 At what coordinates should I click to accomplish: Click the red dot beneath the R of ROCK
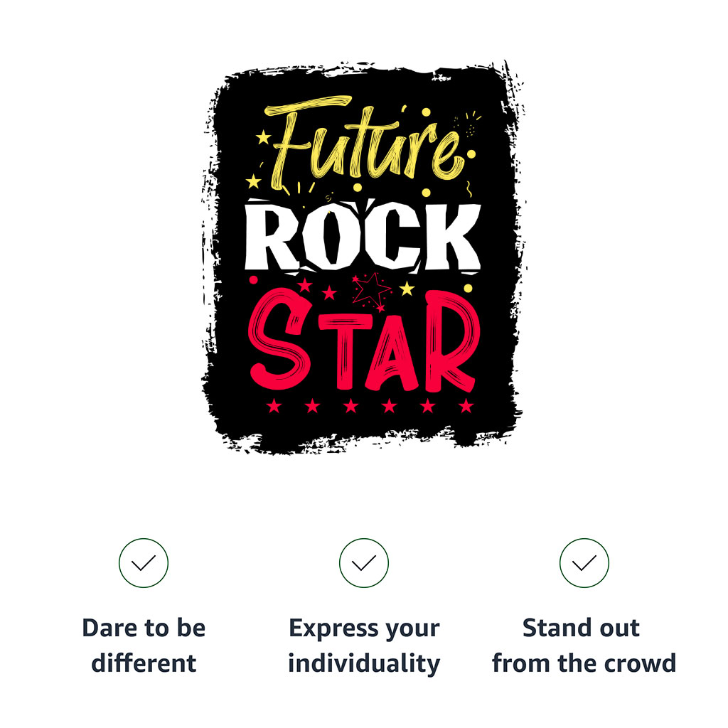tap(252, 281)
